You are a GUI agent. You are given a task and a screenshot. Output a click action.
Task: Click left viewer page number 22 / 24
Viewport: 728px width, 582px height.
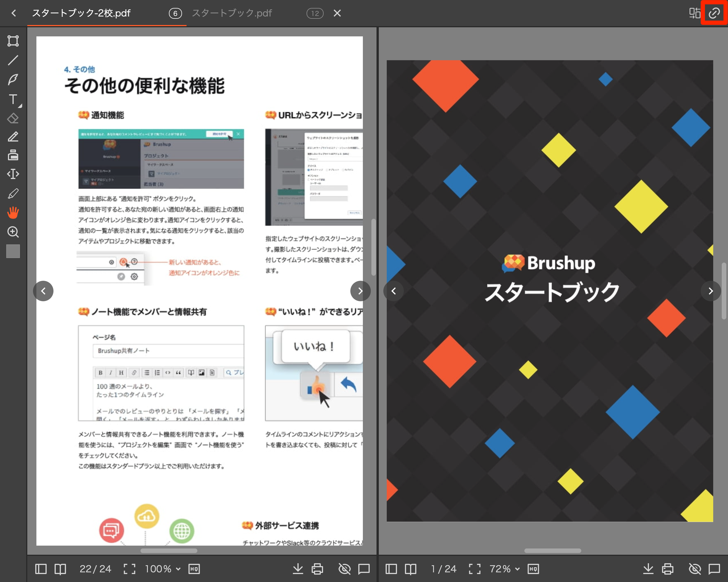point(95,569)
